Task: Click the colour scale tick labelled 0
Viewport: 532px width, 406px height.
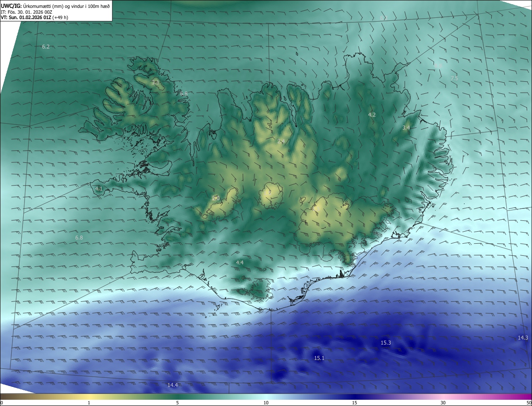Action: (2, 403)
